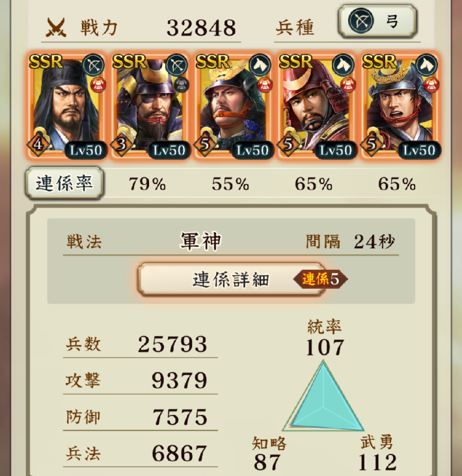Click the 連係5 red badge
This screenshot has height=476, width=462.
pyautogui.click(x=321, y=279)
